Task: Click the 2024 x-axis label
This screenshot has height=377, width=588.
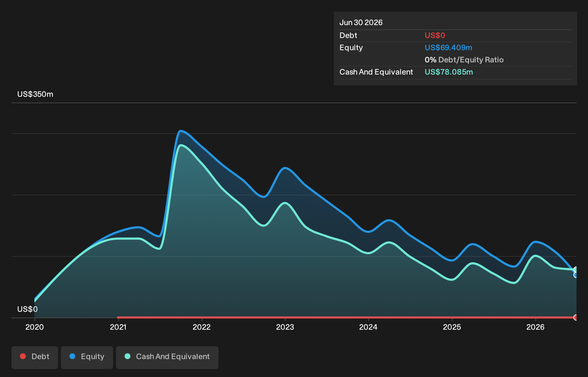Action: point(368,327)
